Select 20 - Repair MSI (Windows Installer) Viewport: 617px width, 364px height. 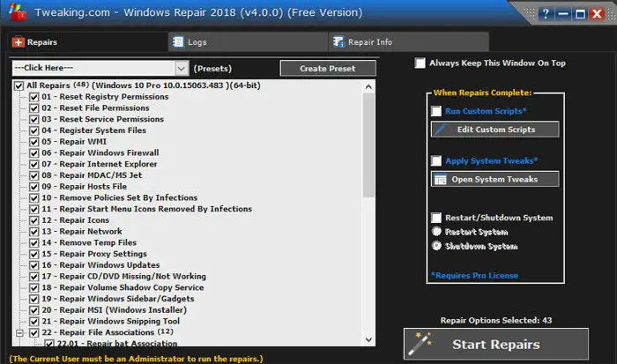pos(115,310)
